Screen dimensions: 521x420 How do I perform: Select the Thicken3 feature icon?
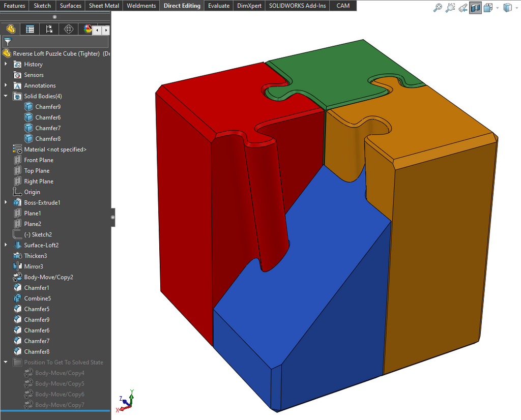(x=17, y=256)
